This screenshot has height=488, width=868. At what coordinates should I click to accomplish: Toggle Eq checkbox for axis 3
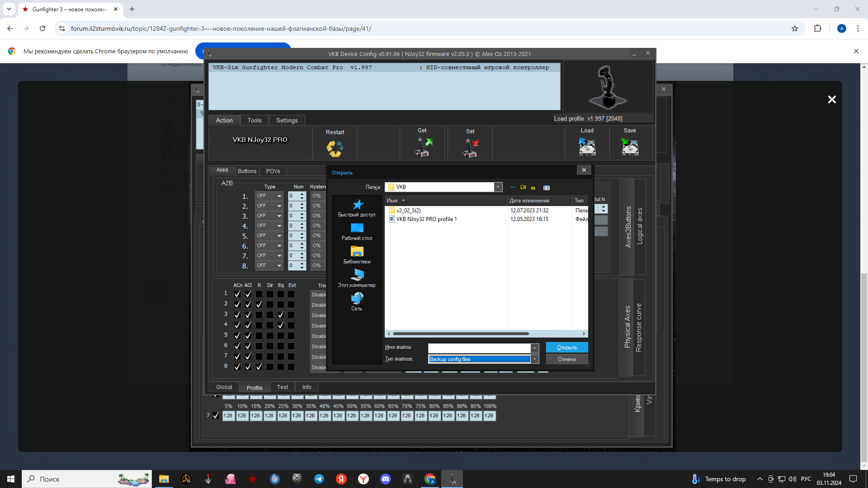pyautogui.click(x=281, y=315)
